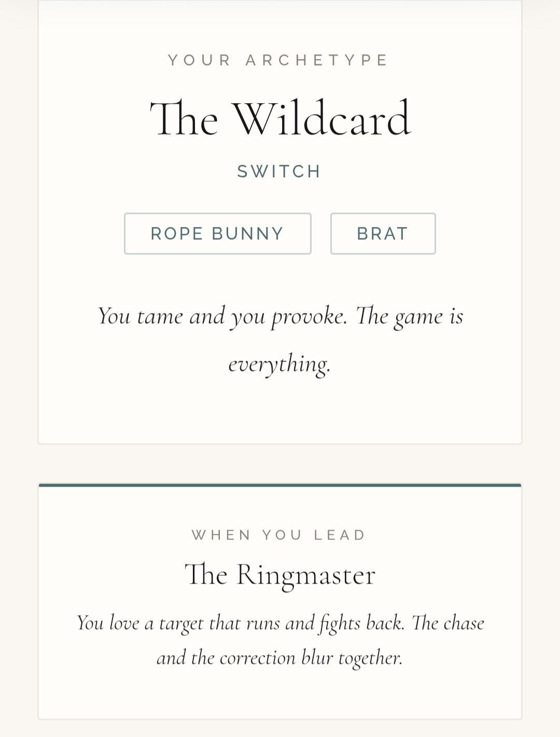Open The Ringmaster heading
560x737 pixels.
tap(280, 575)
